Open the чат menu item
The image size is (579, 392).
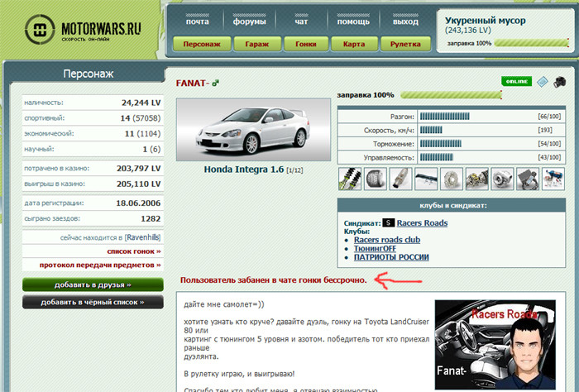click(x=301, y=22)
